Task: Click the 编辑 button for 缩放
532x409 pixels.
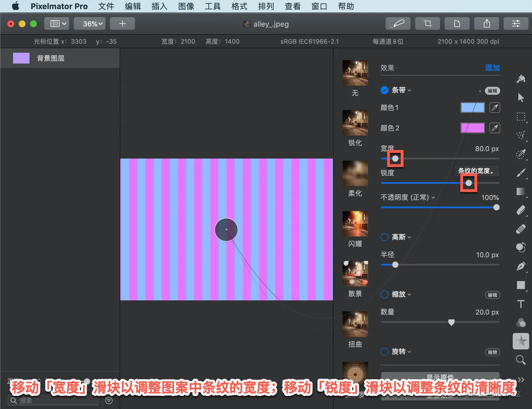Action: click(493, 295)
